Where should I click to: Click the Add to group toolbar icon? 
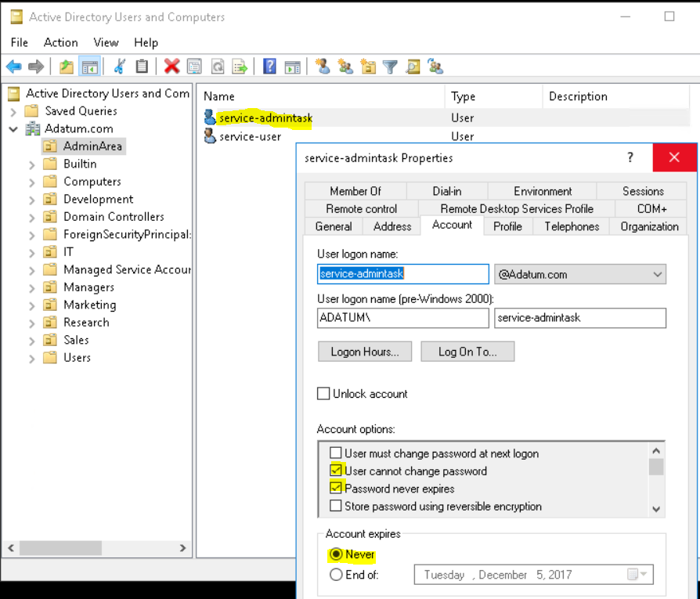point(435,67)
